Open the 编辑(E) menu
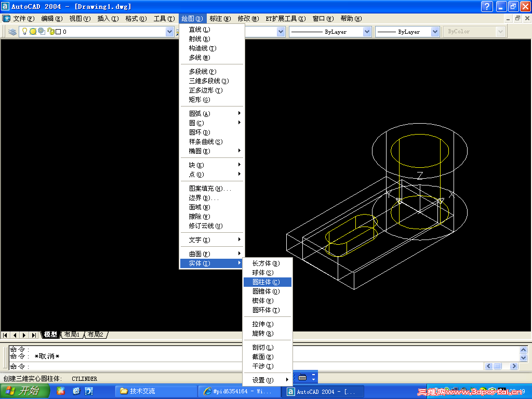The image size is (532, 399). [x=51, y=19]
